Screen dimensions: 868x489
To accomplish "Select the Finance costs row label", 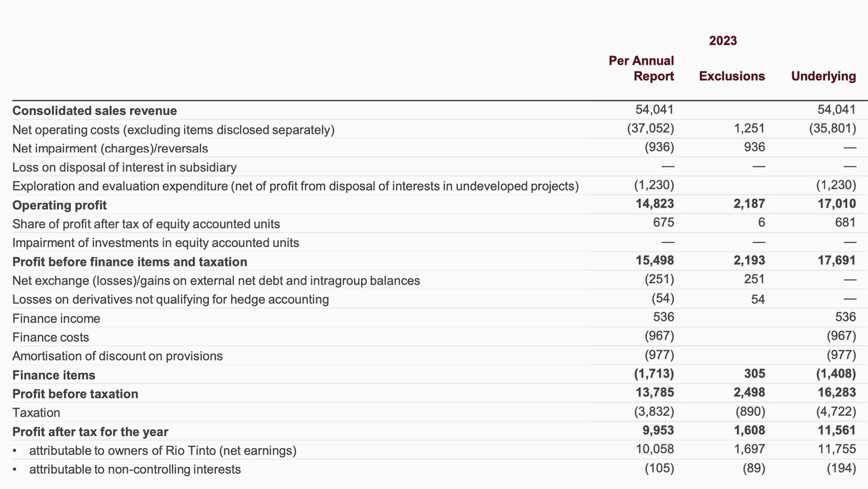I will coord(51,337).
